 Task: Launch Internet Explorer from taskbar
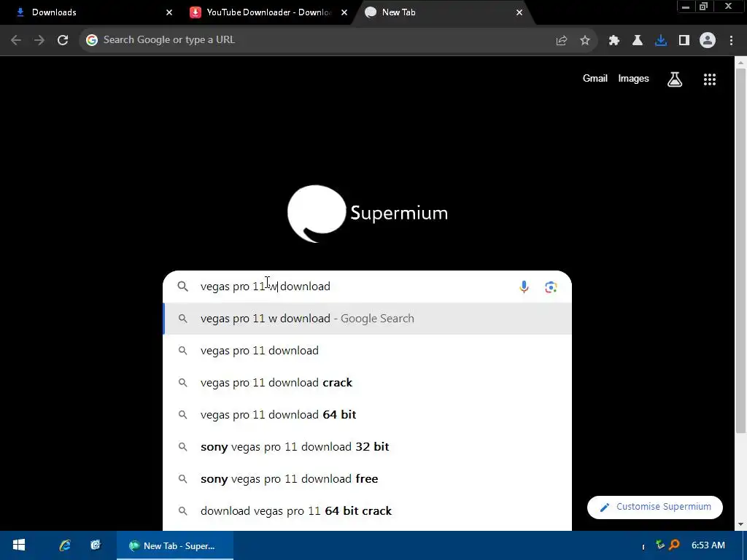point(65,545)
